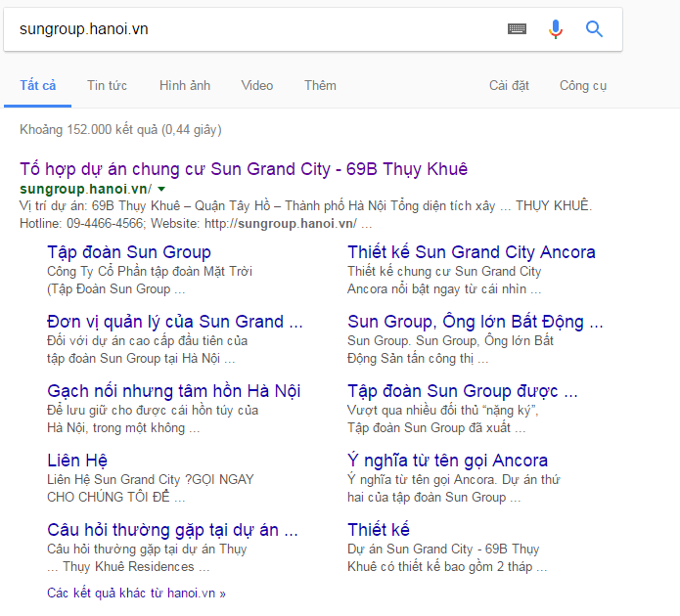Click the blue magnifier search button
This screenshot has height=616, width=680.
(x=594, y=29)
